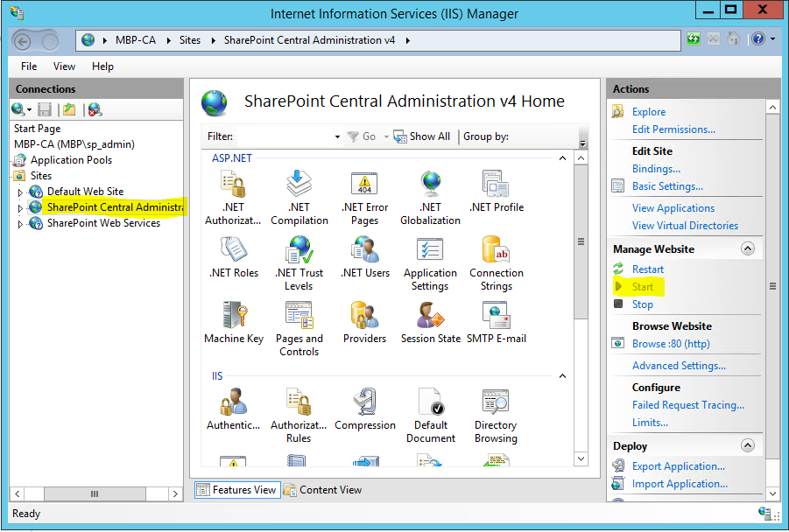Open the Authentication feature under IIS

coord(234,409)
